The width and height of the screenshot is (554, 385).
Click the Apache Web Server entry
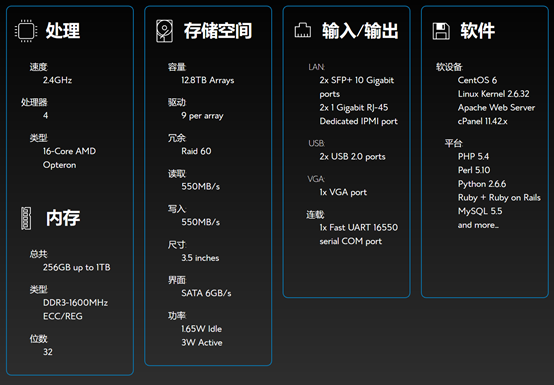pyautogui.click(x=496, y=107)
